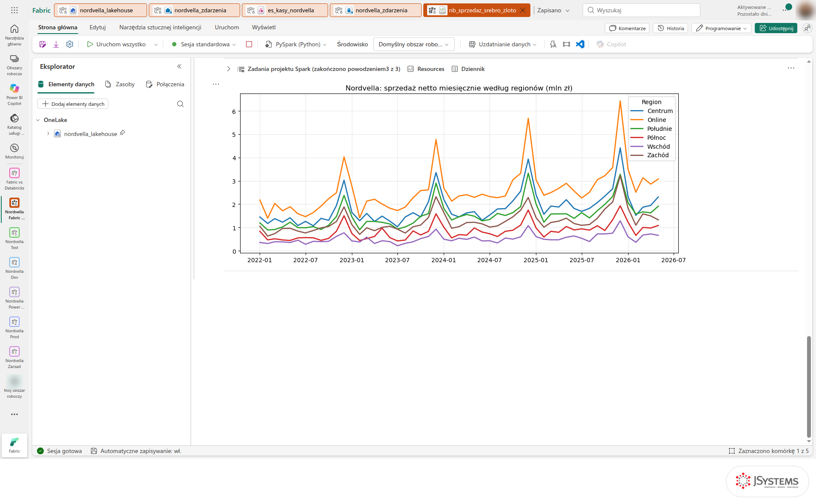Click the save notebook icon in toolbar
This screenshot has height=504, width=816.
(x=42, y=44)
